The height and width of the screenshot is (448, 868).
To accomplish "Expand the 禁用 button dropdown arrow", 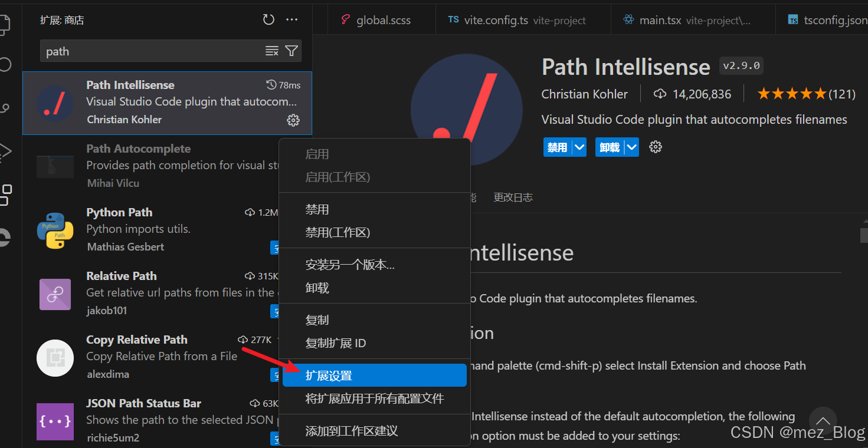I will coord(579,147).
